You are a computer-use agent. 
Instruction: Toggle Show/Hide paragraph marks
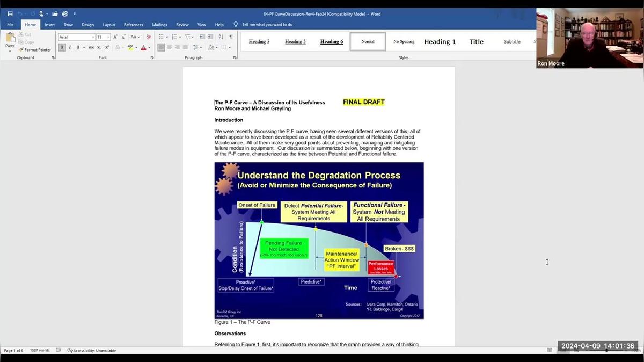231,37
